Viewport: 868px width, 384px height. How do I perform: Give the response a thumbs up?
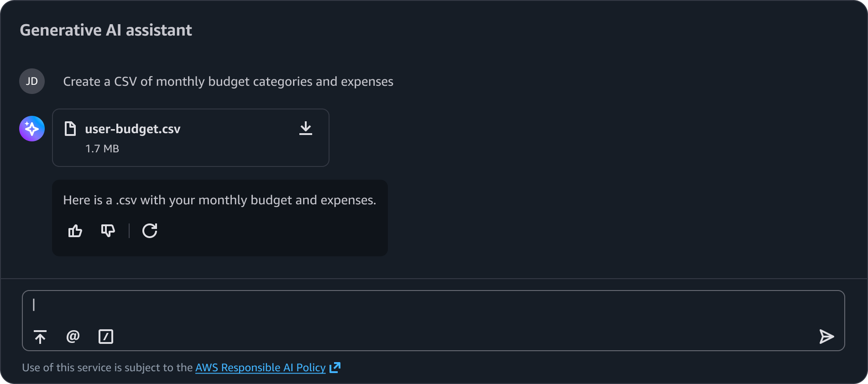pyautogui.click(x=75, y=231)
